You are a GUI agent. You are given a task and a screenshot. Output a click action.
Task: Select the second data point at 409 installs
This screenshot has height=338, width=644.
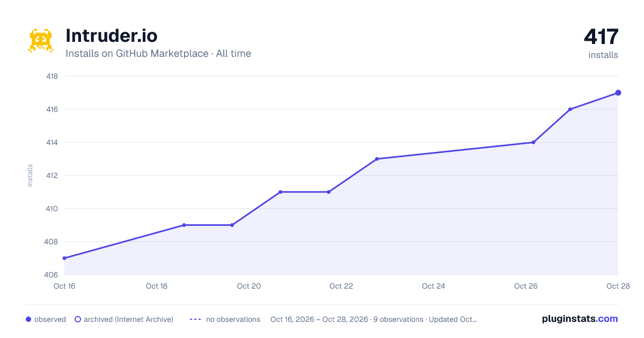coord(232,225)
